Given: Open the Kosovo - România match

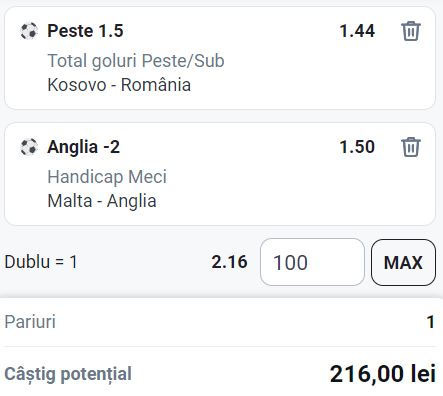Looking at the screenshot, I should (x=119, y=85).
